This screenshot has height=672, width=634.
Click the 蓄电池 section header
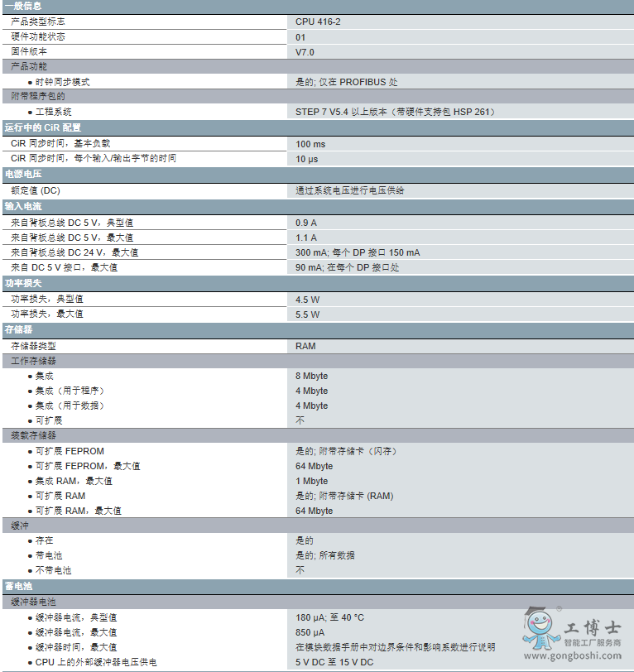(x=18, y=586)
